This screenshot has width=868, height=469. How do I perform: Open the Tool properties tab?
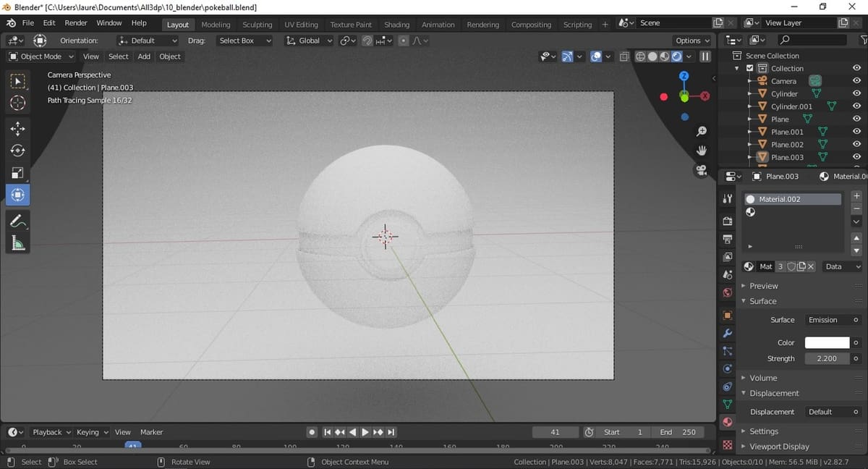coord(728,200)
